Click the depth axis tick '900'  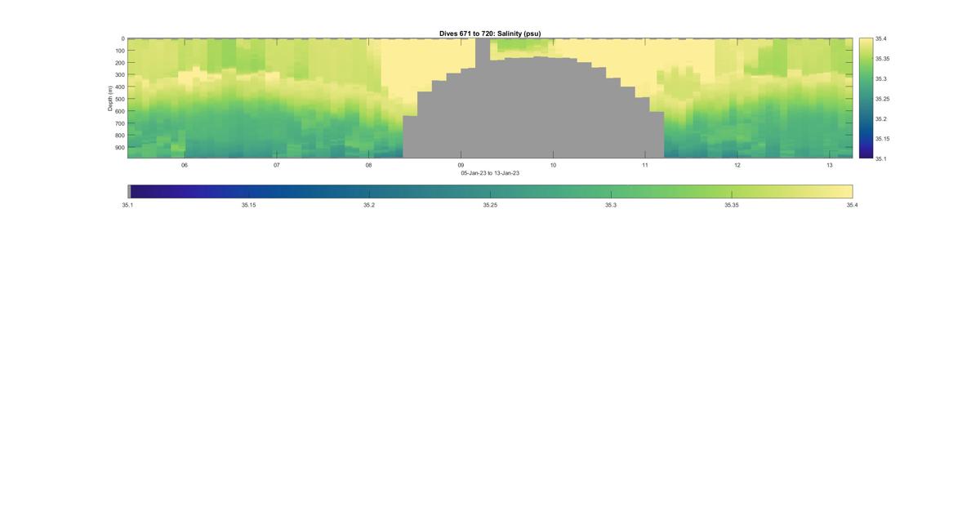click(x=119, y=148)
